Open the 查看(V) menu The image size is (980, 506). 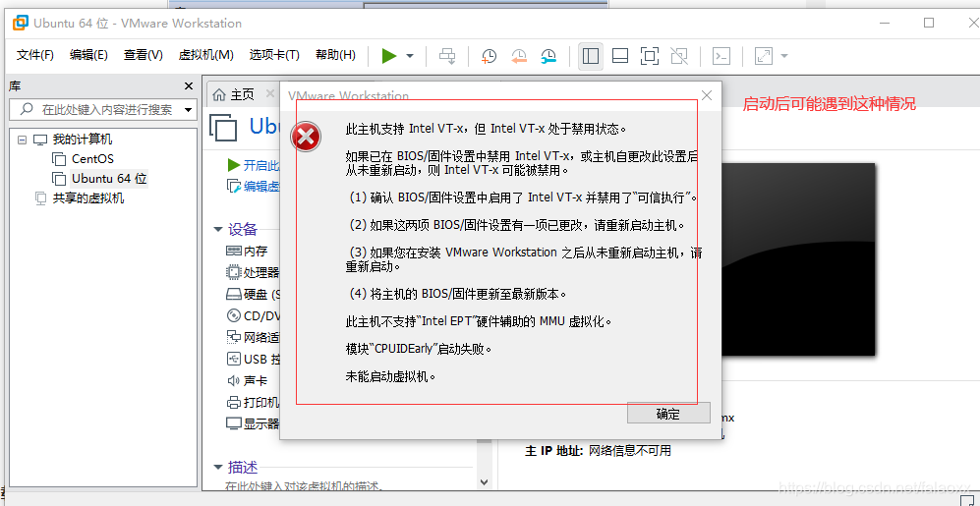point(144,55)
